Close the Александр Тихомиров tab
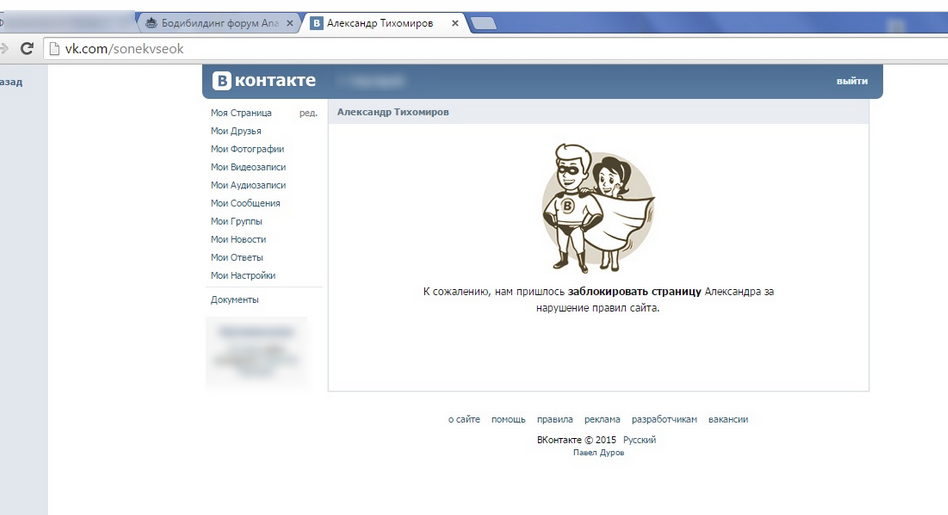This screenshot has height=515, width=948. (455, 23)
